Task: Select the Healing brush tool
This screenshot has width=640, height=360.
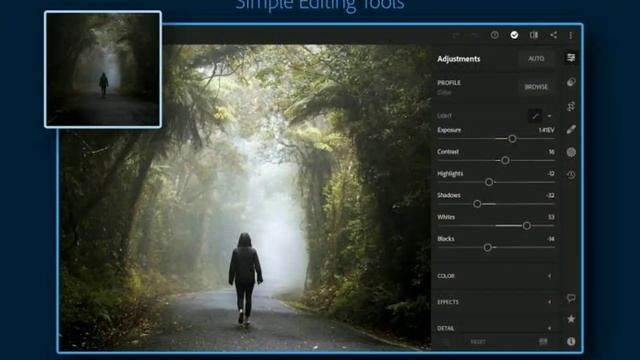Action: point(571,129)
